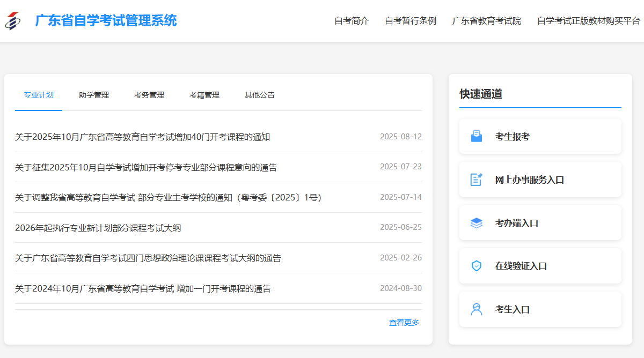Open 自考简介 in top navigation
Viewport: 644px width, 358px height.
click(x=352, y=21)
